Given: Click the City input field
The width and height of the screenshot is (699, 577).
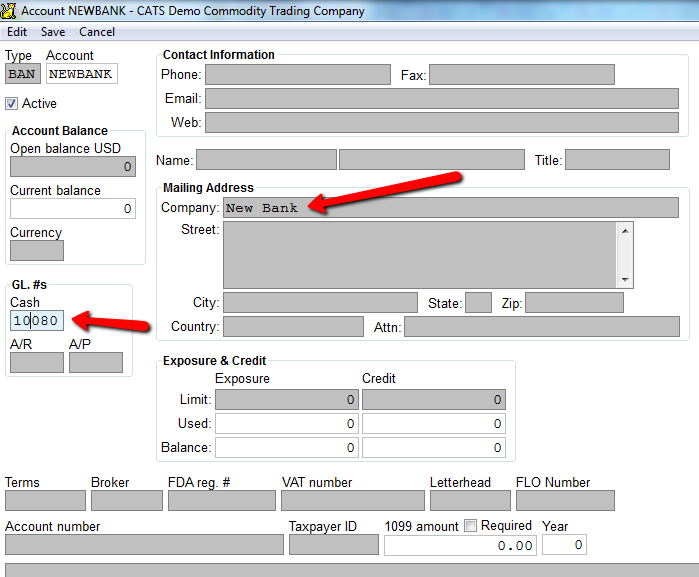Looking at the screenshot, I should point(321,303).
